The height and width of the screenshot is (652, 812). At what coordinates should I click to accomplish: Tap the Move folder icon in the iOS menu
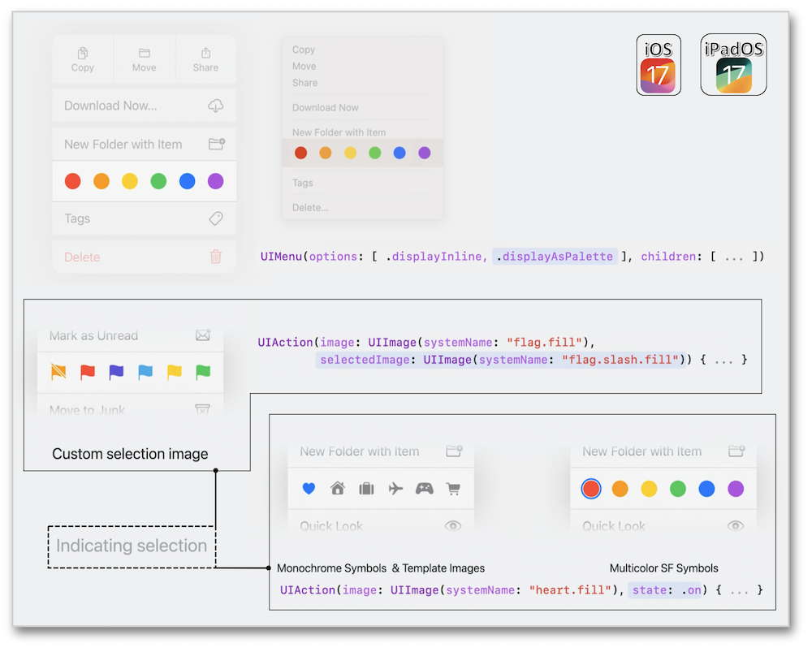point(144,53)
